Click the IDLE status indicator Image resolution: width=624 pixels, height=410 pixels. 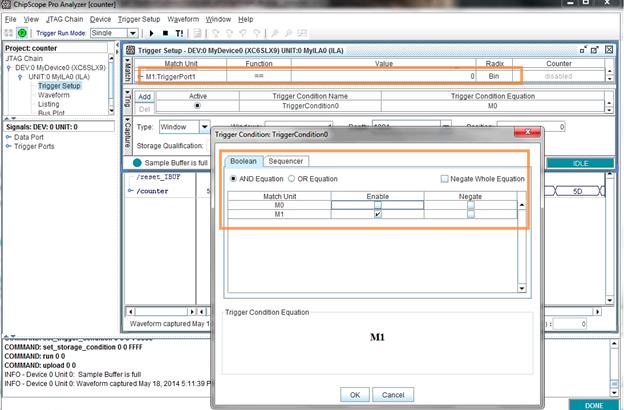(x=580, y=164)
